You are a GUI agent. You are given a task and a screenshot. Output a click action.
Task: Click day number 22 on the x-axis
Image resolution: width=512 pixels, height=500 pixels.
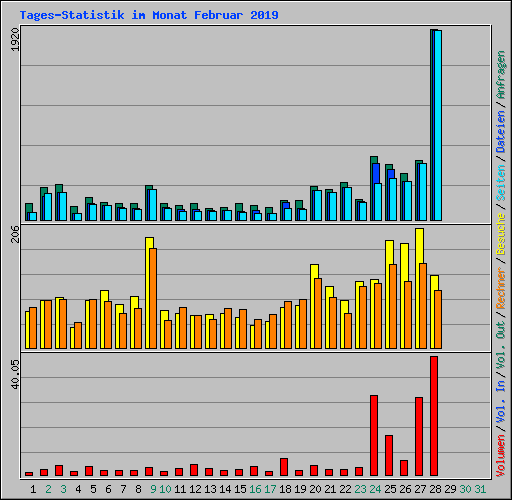pyautogui.click(x=345, y=489)
